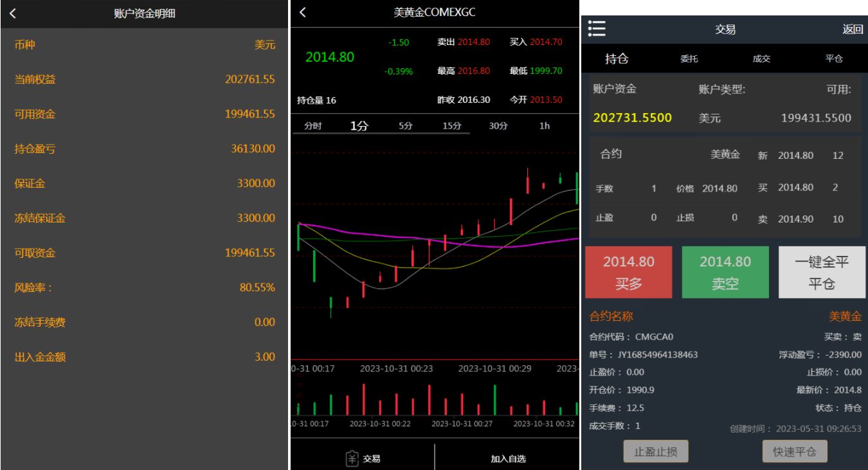Tap the 返回 link to go back
The width and height of the screenshot is (868, 470).
pos(852,28)
